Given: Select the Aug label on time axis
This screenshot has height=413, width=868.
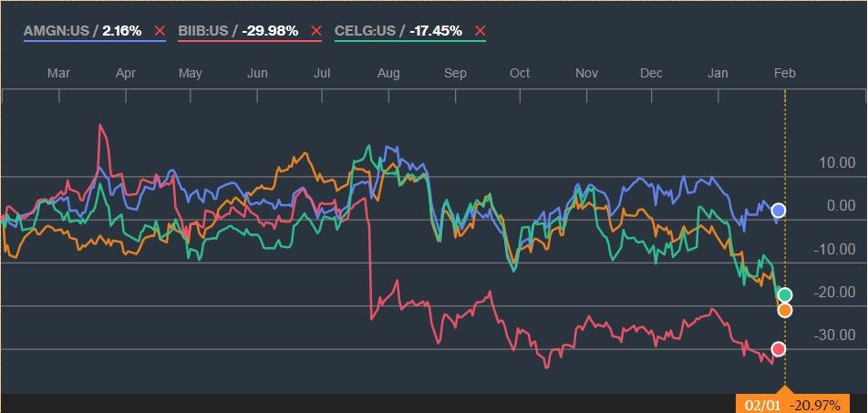Looking at the screenshot, I should tap(388, 72).
